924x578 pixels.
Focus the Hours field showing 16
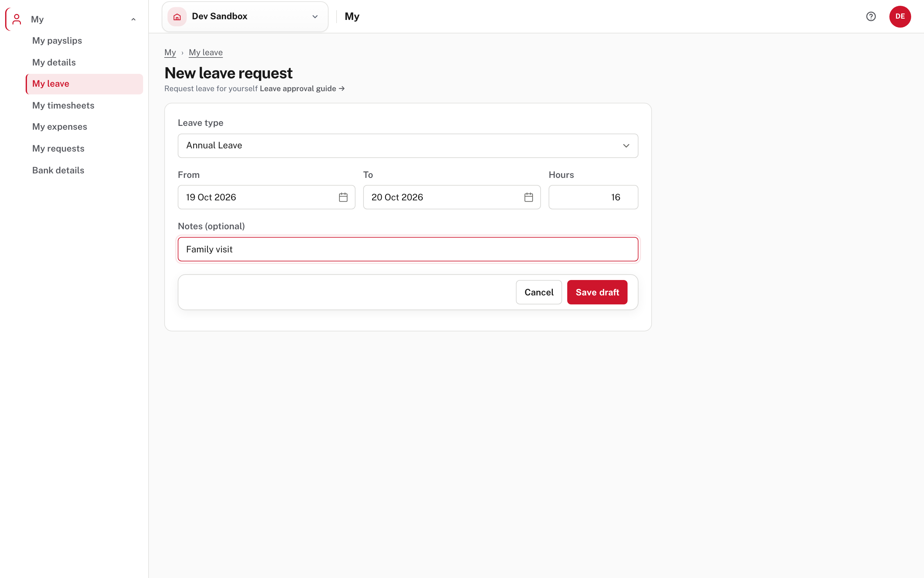(x=593, y=197)
